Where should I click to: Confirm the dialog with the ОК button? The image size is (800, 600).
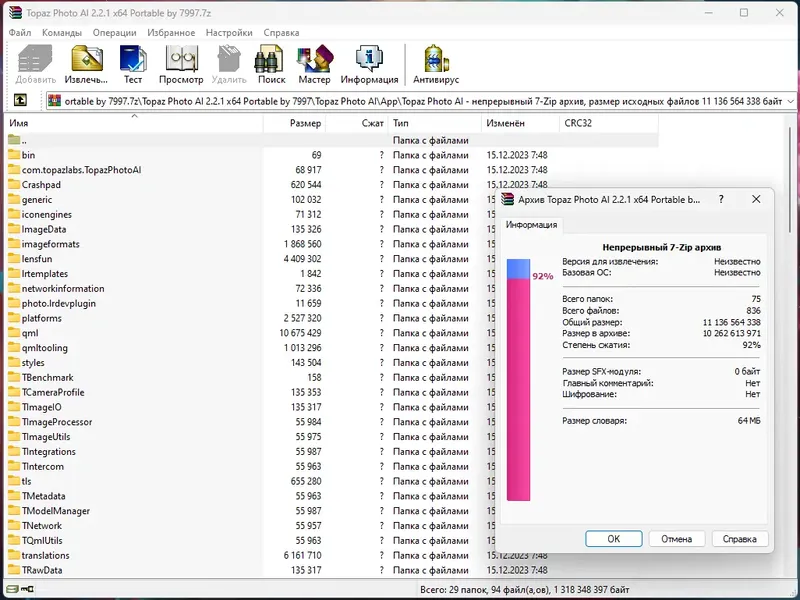point(613,538)
